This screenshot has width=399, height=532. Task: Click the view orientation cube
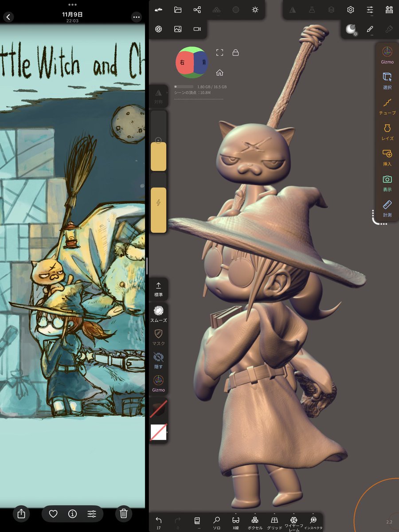coord(192,63)
